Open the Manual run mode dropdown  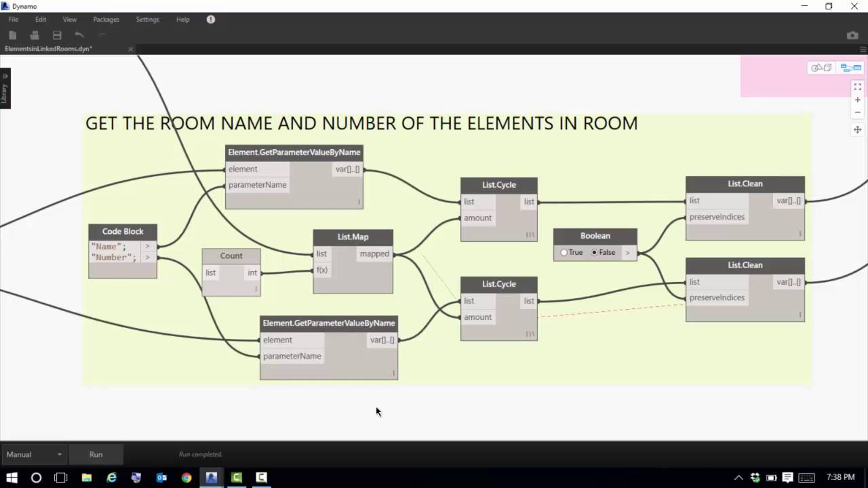[34, 454]
